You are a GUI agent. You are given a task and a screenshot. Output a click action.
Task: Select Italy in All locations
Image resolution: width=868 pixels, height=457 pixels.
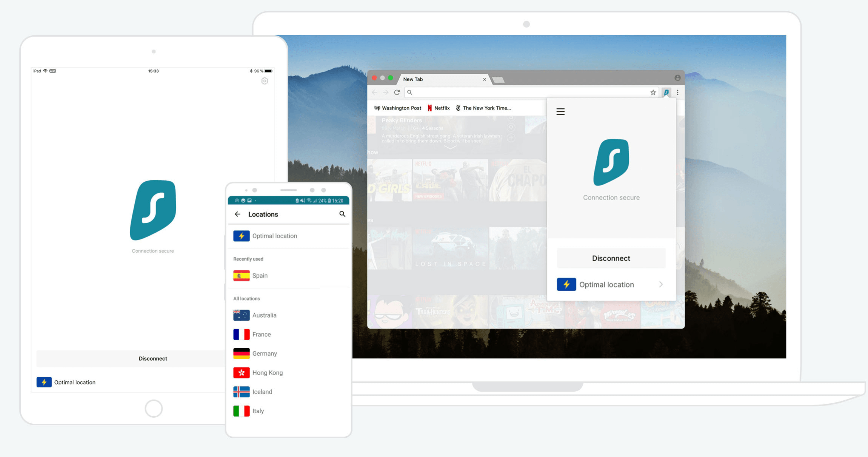(289, 411)
